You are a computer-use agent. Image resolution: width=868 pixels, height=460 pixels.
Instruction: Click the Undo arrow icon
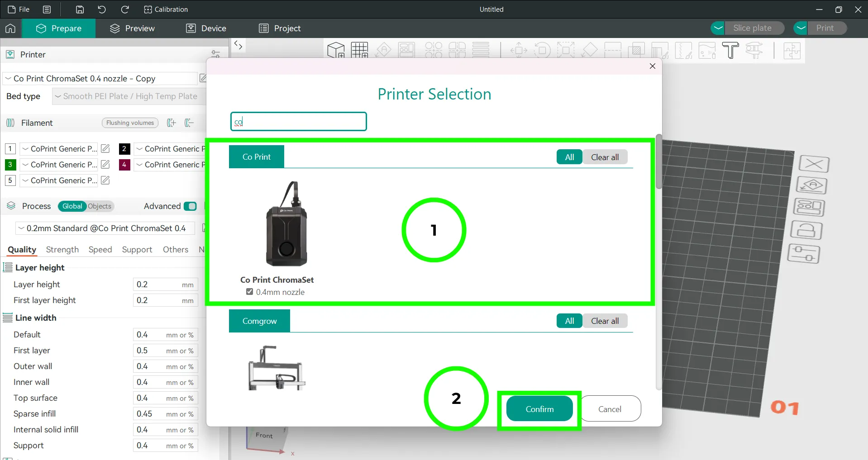tap(102, 9)
